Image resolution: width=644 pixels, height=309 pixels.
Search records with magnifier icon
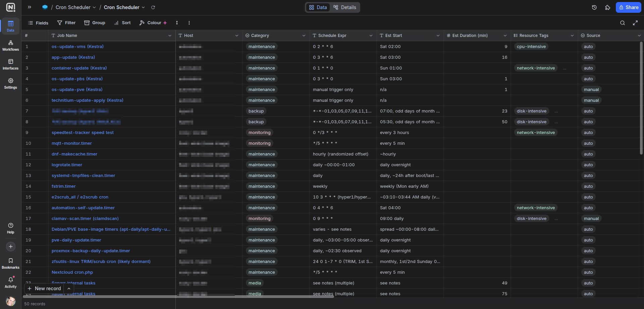point(623,23)
